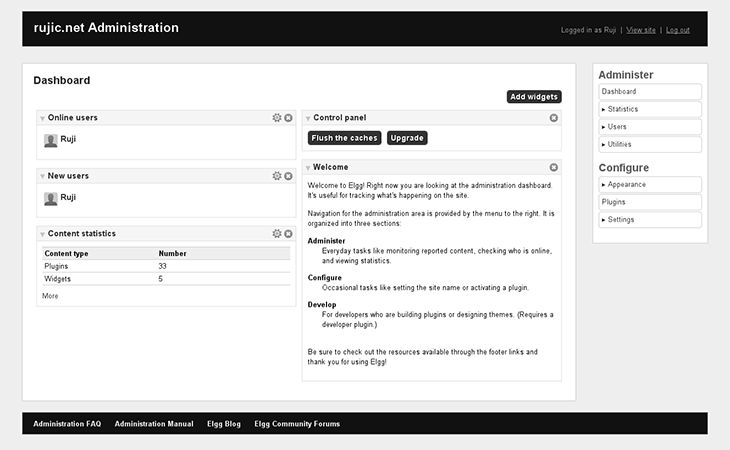Toggle collapse on Control panel widget
The width and height of the screenshot is (730, 450).
pos(308,119)
